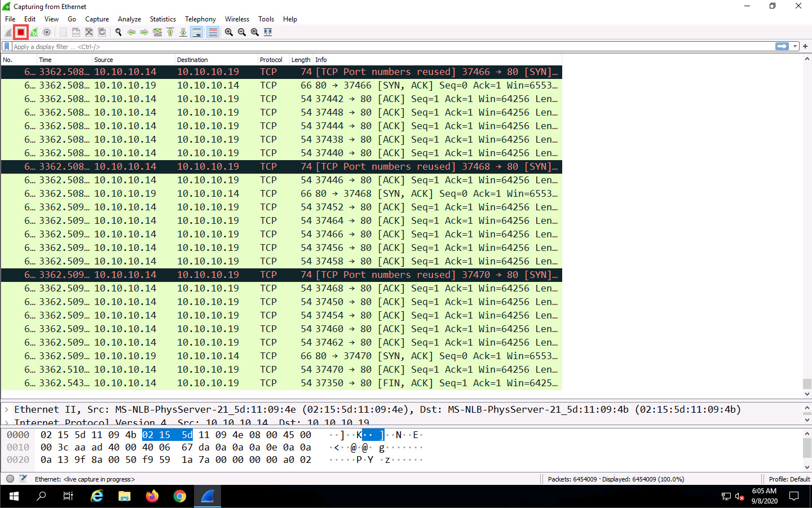The width and height of the screenshot is (812, 508).
Task: Click the Profile: Default status label
Action: [789, 479]
